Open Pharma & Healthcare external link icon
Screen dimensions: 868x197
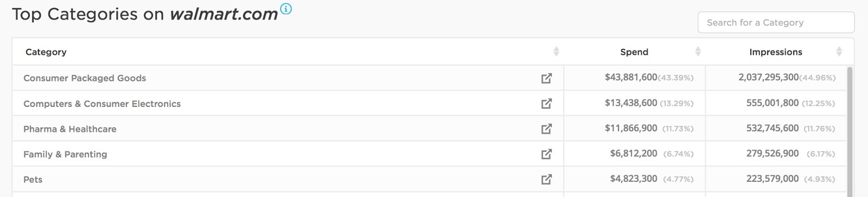tap(546, 129)
